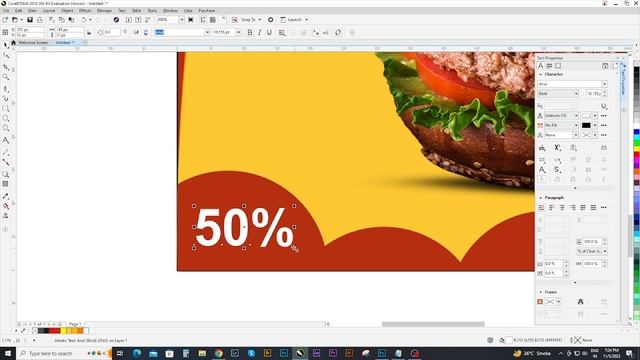Collapse the Frame section
The width and height of the screenshot is (640, 360).
(541, 292)
